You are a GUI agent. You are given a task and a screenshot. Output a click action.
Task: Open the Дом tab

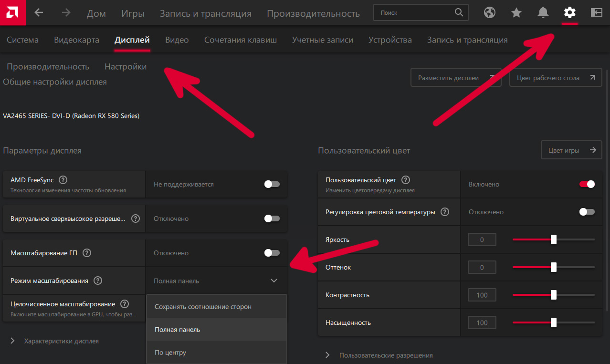pyautogui.click(x=96, y=13)
